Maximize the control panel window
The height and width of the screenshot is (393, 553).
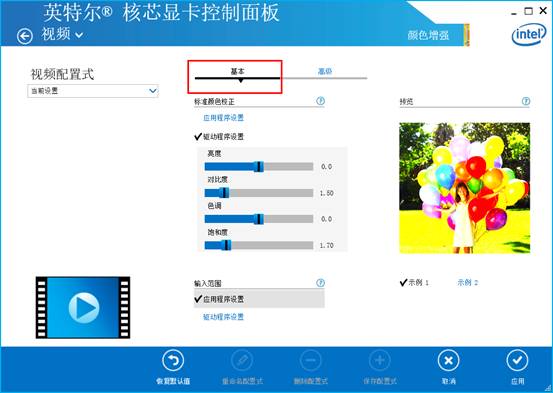528,11
